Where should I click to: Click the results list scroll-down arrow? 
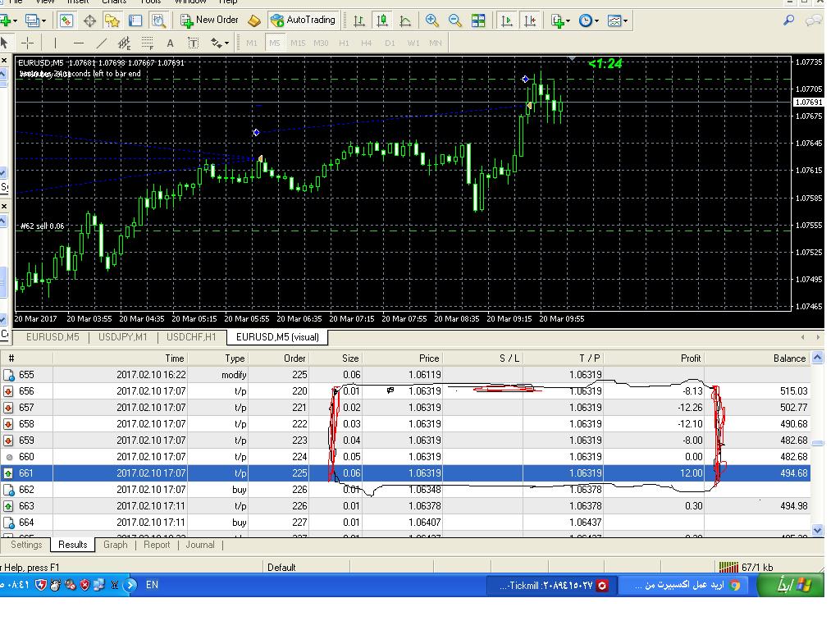pyautogui.click(x=818, y=531)
